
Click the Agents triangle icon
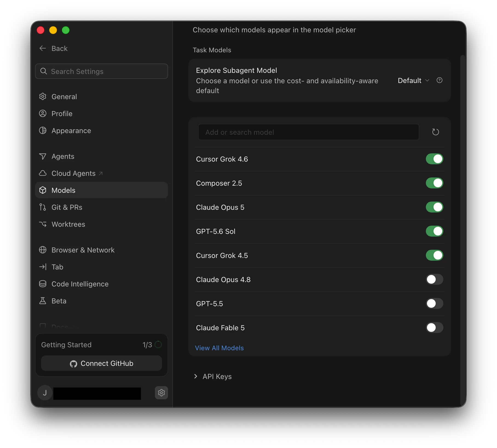43,156
